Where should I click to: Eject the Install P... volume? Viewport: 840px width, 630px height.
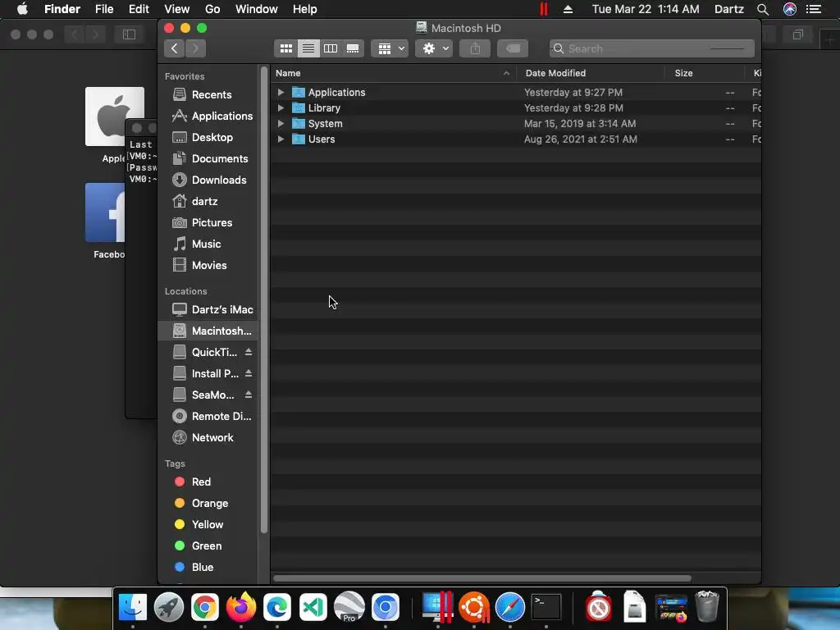(x=249, y=373)
